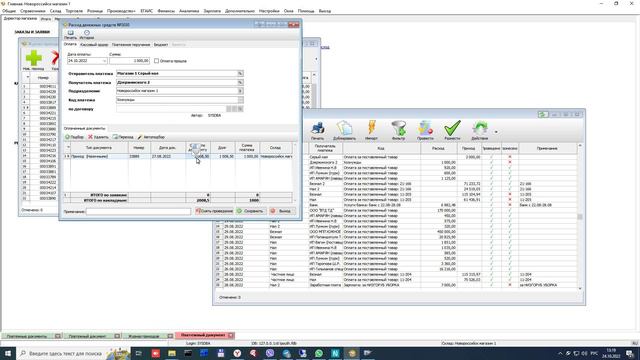Screen dimensions: 640x360
Task: Click the Выход button in the dialog
Action: pos(282,211)
